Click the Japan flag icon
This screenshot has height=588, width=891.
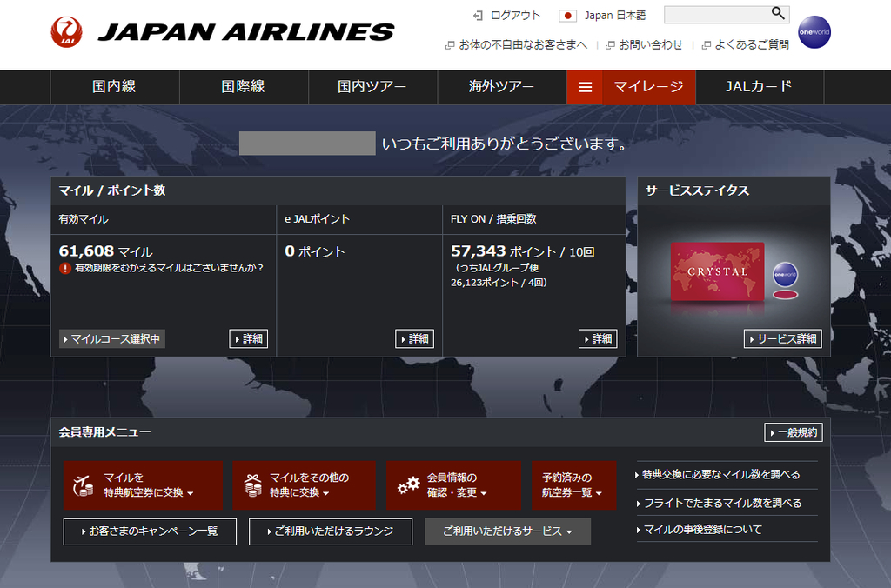click(x=567, y=16)
